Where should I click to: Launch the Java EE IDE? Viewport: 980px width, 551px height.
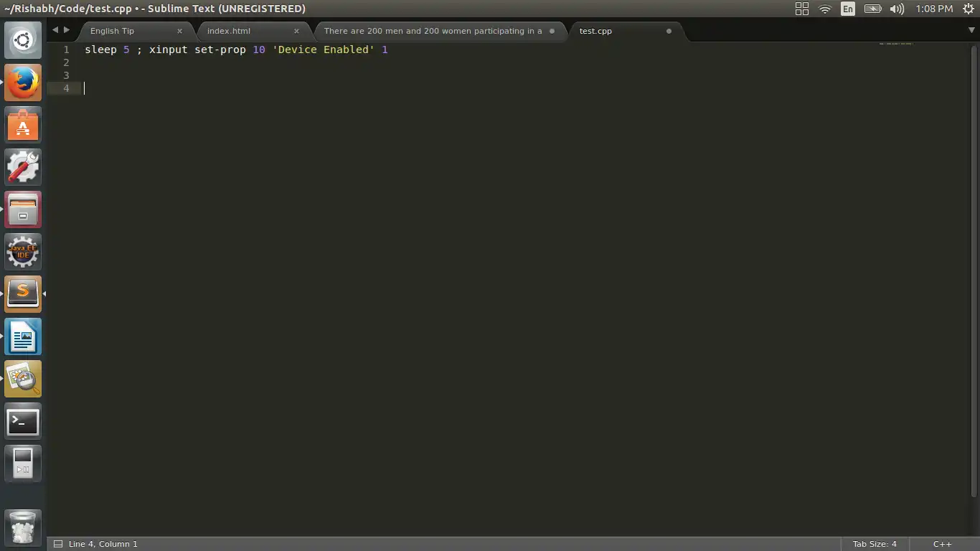click(23, 252)
